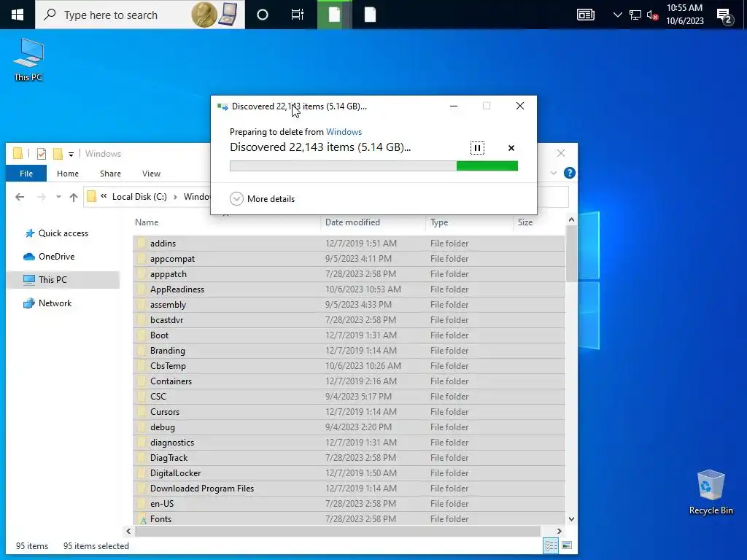Click the search highlights medal image

point(214,15)
